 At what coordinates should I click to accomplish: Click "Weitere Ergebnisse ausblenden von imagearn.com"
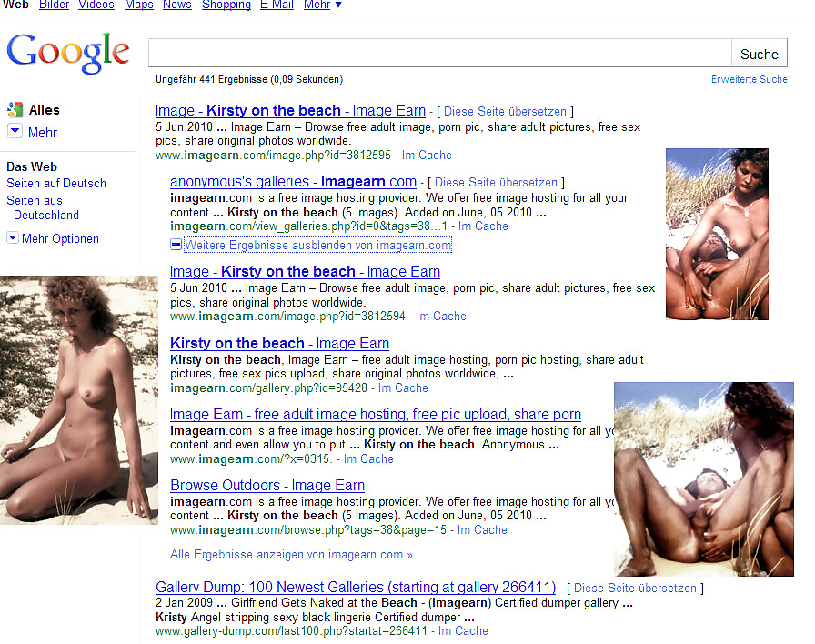tap(318, 245)
